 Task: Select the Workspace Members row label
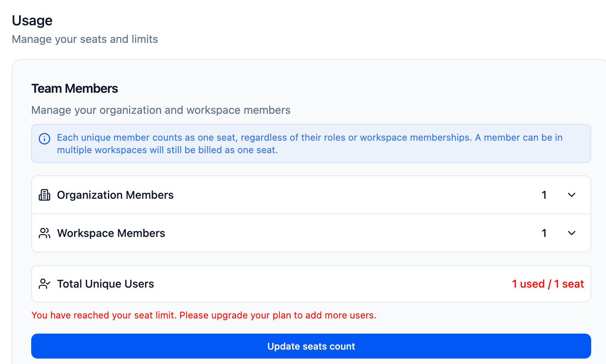[111, 233]
